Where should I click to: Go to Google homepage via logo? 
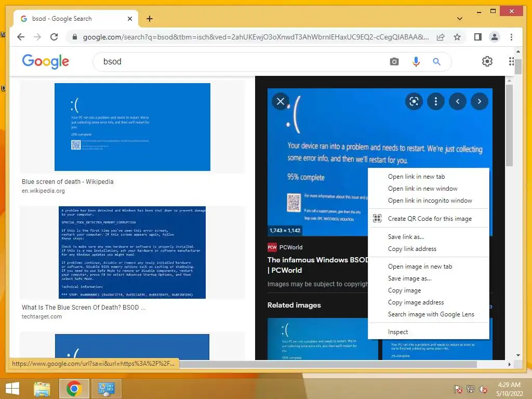46,61
